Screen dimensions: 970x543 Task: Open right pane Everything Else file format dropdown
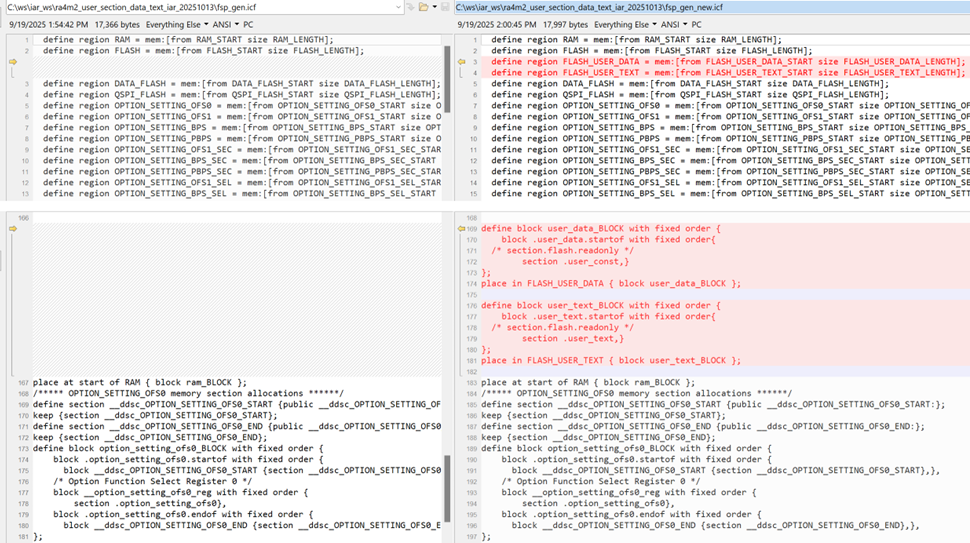[625, 25]
